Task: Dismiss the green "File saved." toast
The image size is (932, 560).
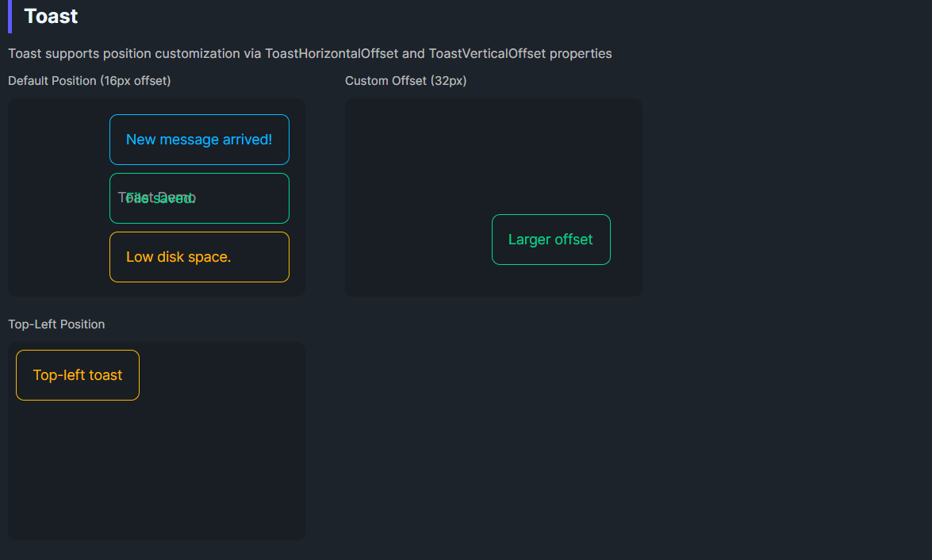Action: tap(199, 198)
